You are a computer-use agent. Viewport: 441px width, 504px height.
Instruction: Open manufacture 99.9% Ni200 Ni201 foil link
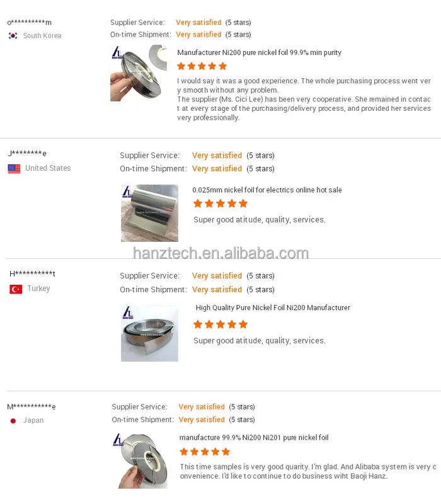tap(254, 437)
